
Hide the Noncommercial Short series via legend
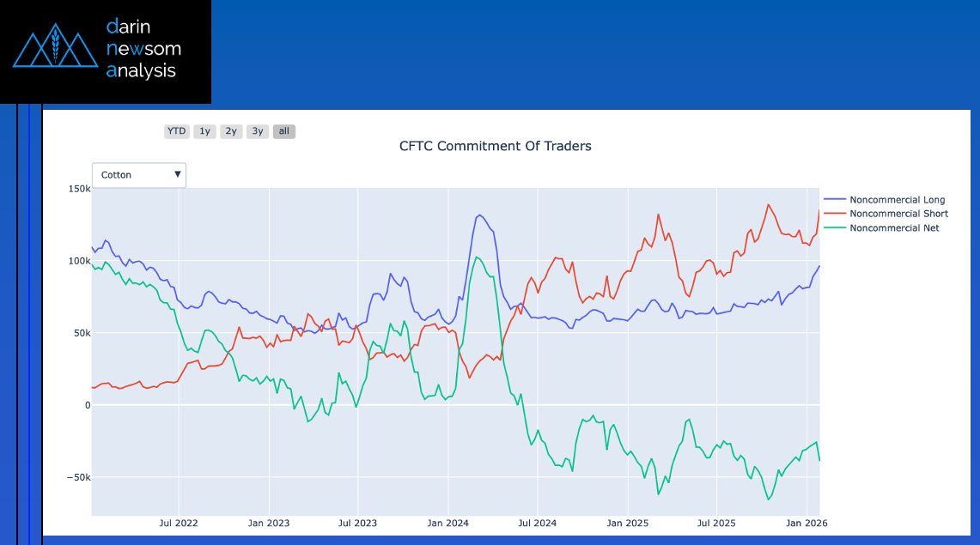[x=898, y=214]
